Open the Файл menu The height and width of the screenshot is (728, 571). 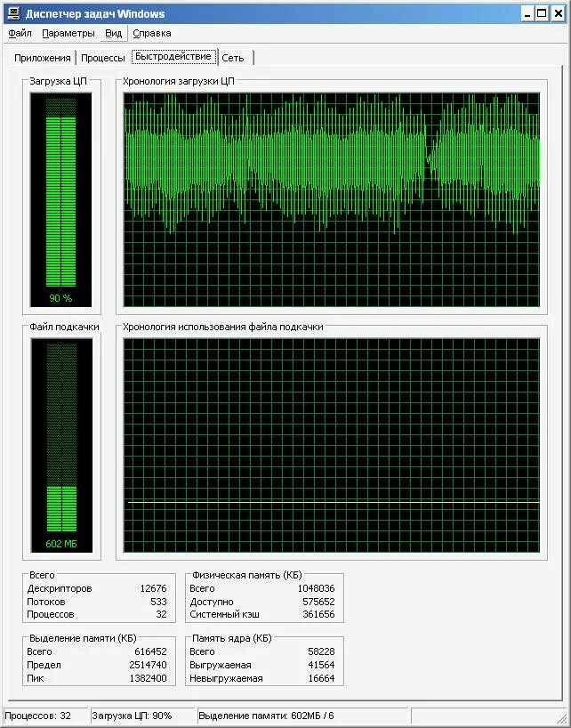tap(20, 34)
